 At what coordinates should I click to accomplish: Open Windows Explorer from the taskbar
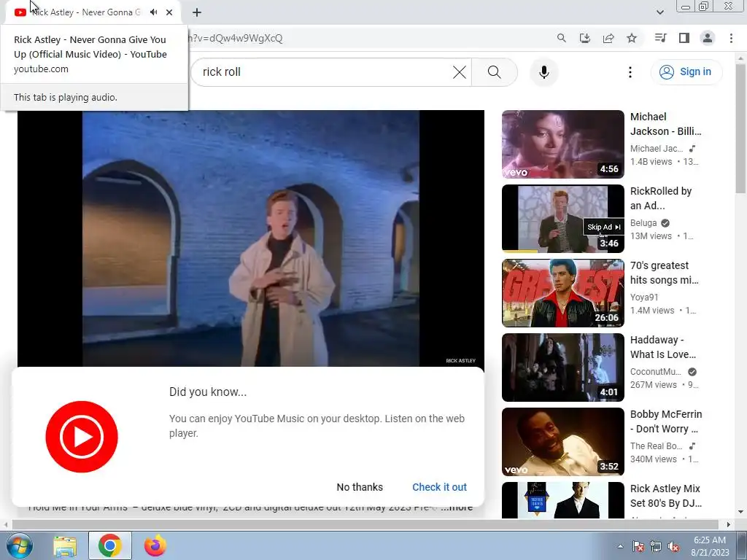point(65,546)
